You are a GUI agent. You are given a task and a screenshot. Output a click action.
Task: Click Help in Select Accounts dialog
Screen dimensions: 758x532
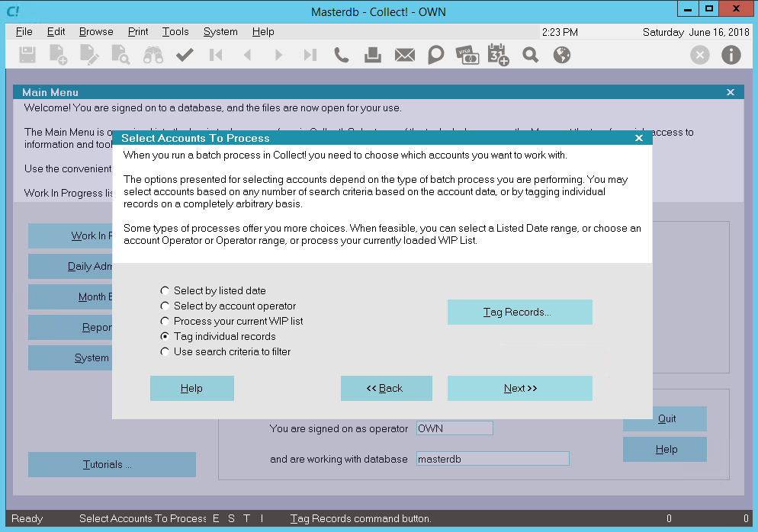pyautogui.click(x=192, y=389)
